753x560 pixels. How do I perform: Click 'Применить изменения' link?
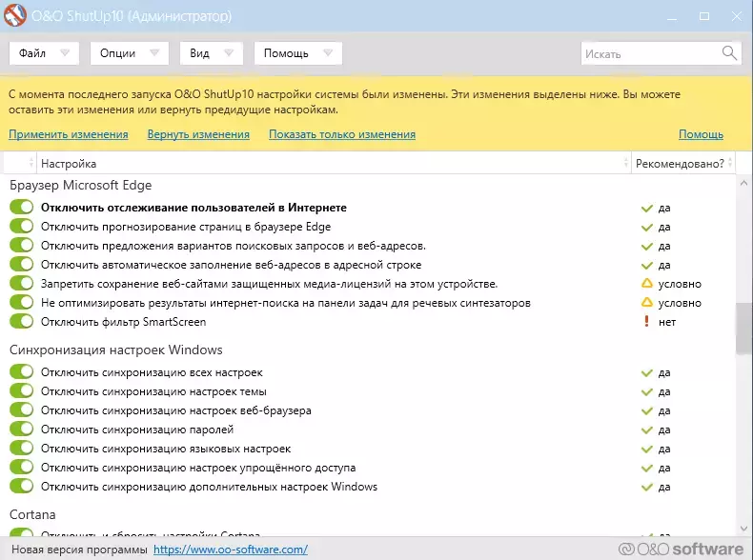click(x=69, y=134)
